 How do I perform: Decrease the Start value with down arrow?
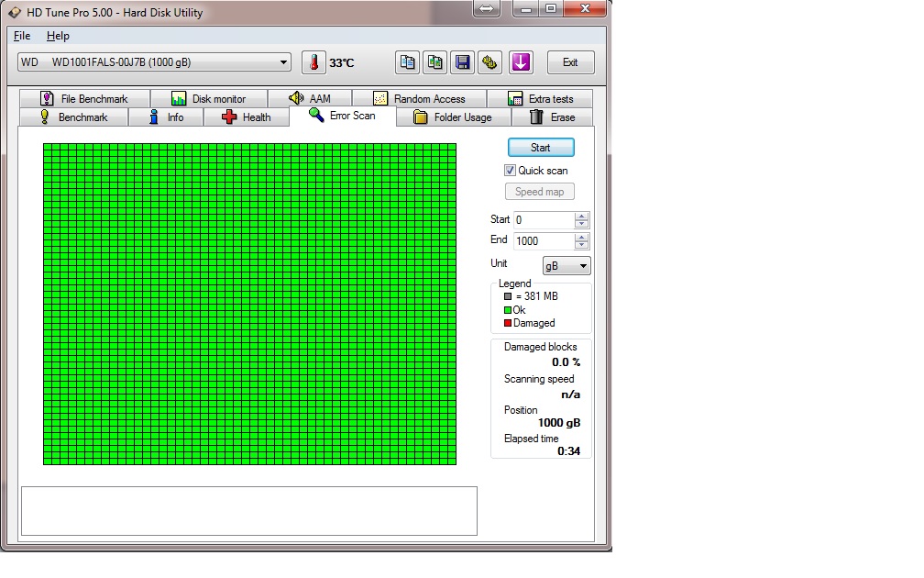tap(581, 224)
